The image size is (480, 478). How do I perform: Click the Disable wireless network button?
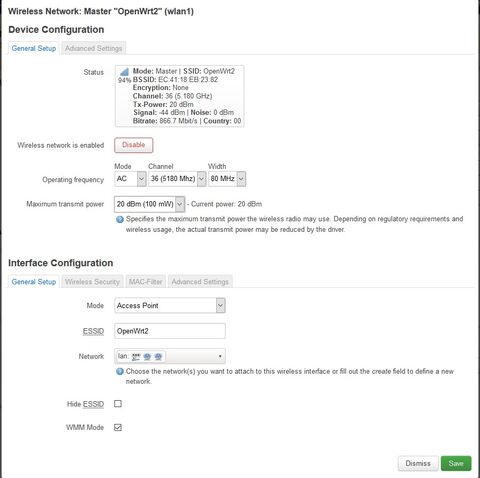click(x=134, y=145)
